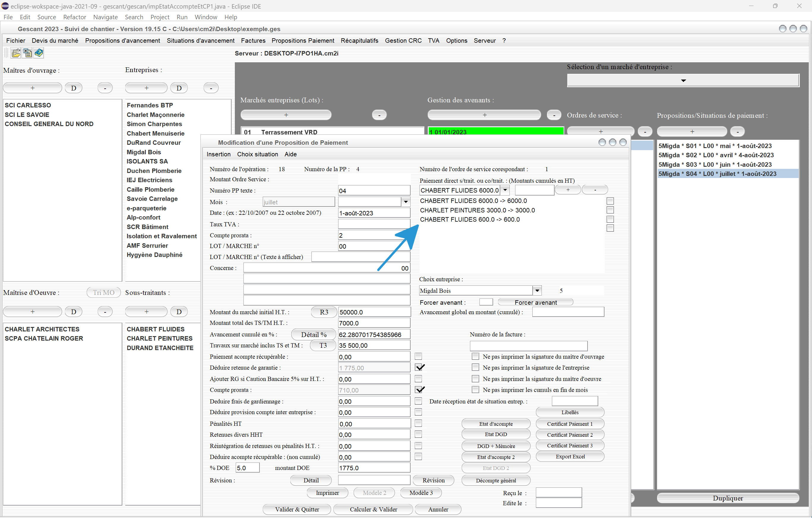
Task: Click D button under Entreprises
Action: (x=179, y=88)
